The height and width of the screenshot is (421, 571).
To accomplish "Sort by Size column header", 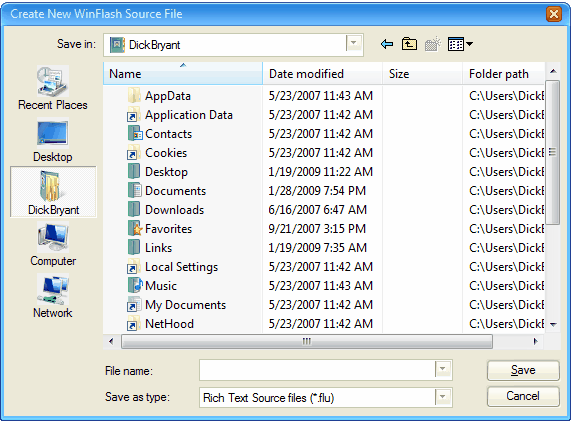I will point(422,74).
